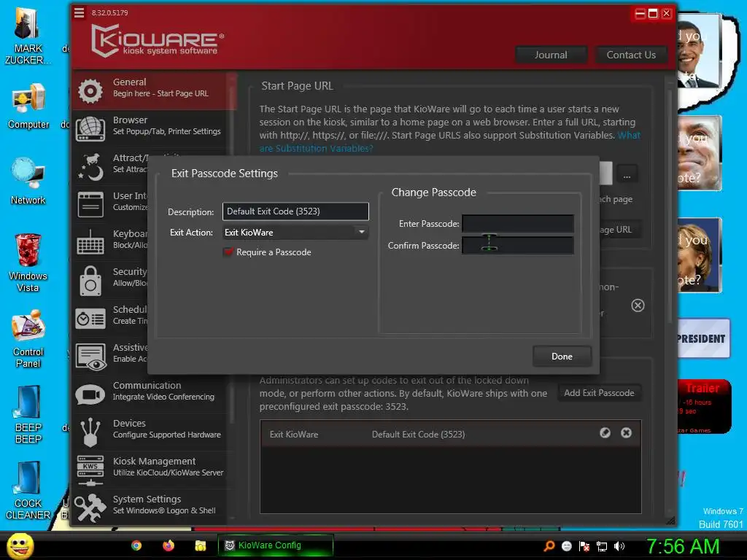Open the BEEP BEEP desktop icon
747x560 pixels.
[x=28, y=415]
